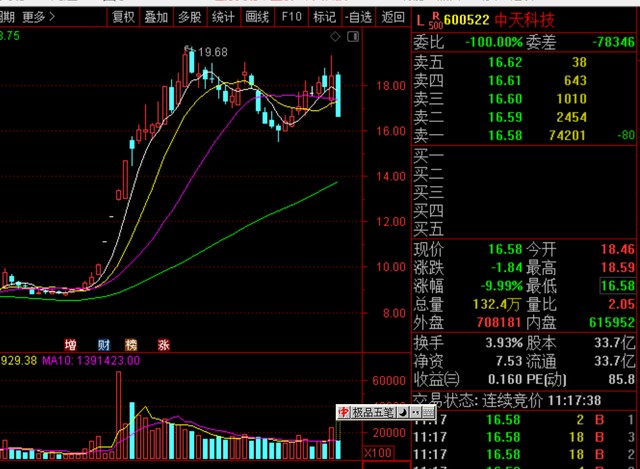Click the moon icon in IME bar

(x=402, y=412)
